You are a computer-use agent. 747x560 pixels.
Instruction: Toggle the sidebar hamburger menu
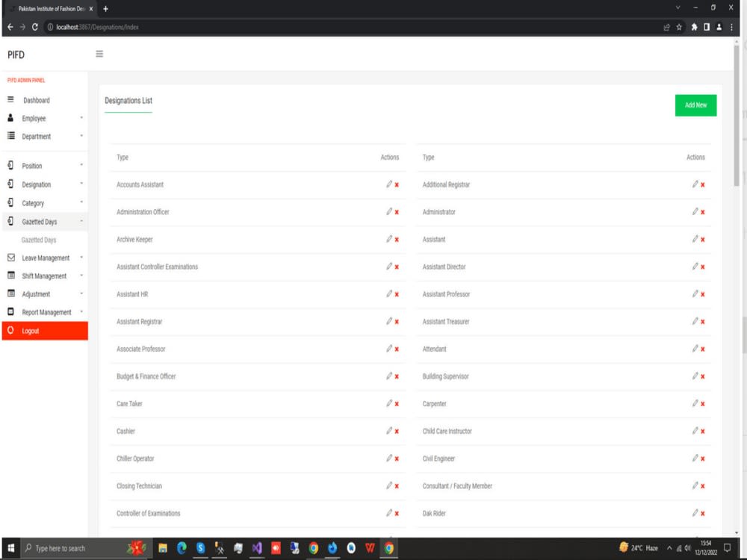(x=99, y=54)
